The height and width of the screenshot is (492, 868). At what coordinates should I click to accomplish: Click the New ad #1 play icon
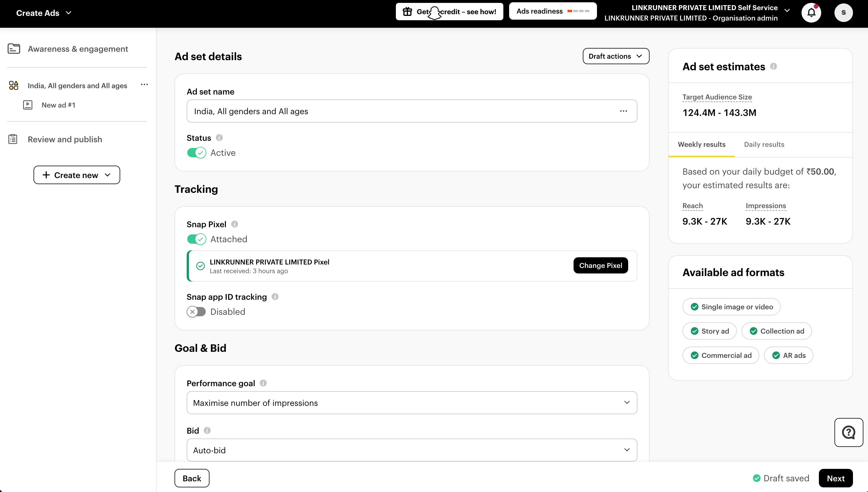[x=28, y=105]
